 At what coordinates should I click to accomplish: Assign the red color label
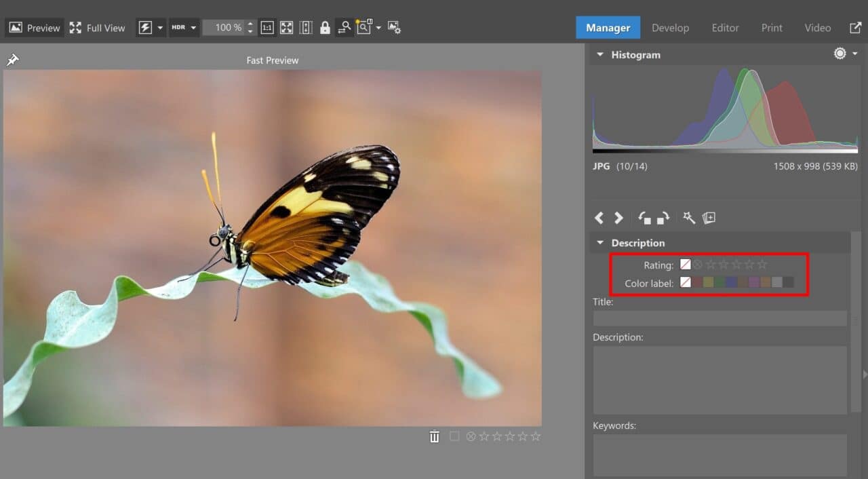[697, 282]
